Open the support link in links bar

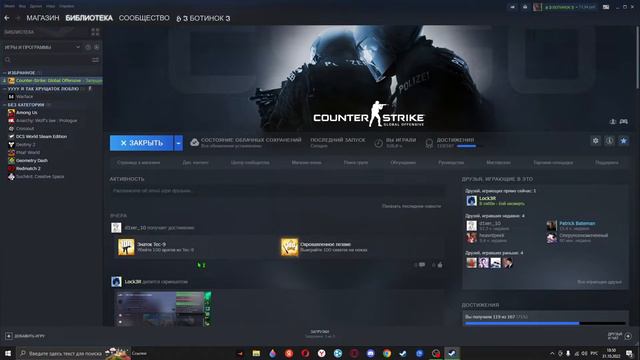point(607,162)
